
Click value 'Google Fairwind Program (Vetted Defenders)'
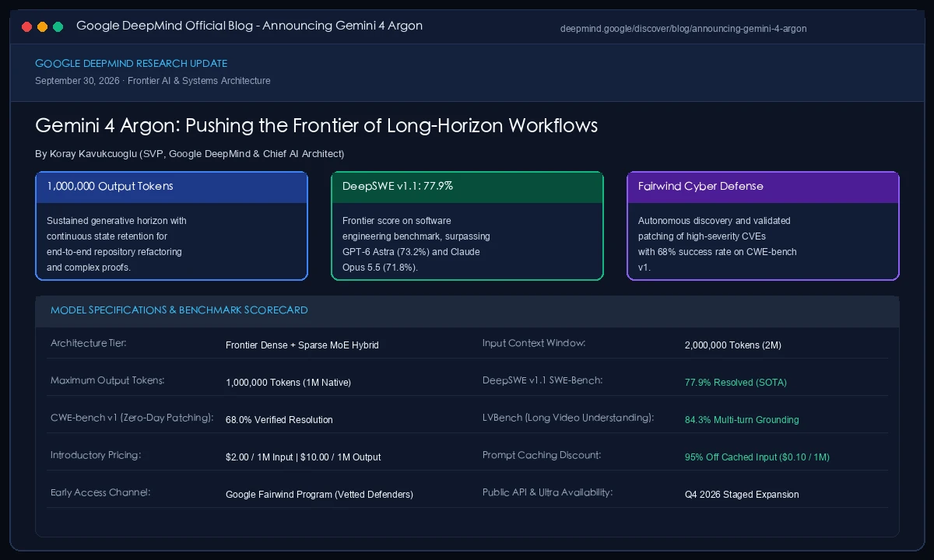[x=319, y=495]
